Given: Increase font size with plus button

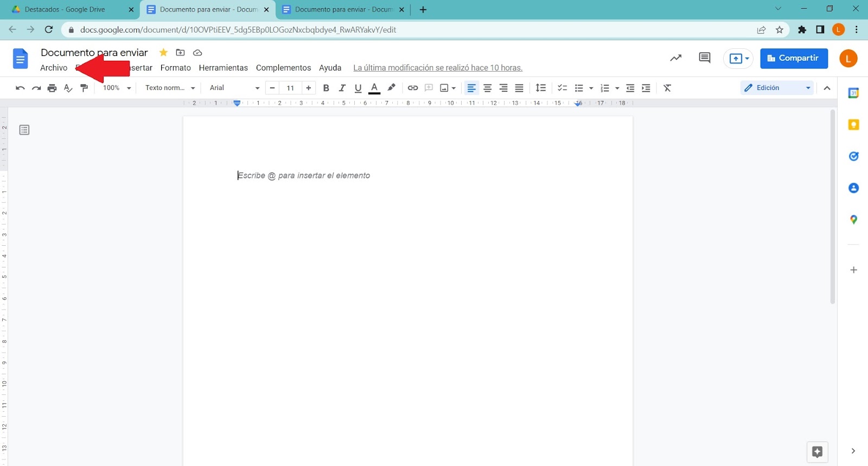Looking at the screenshot, I should click(x=309, y=88).
